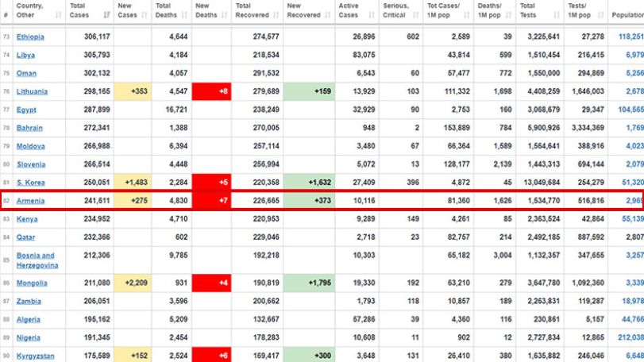Select Egypt total deaths 16,721
The image size is (644, 362).
pyautogui.click(x=175, y=110)
